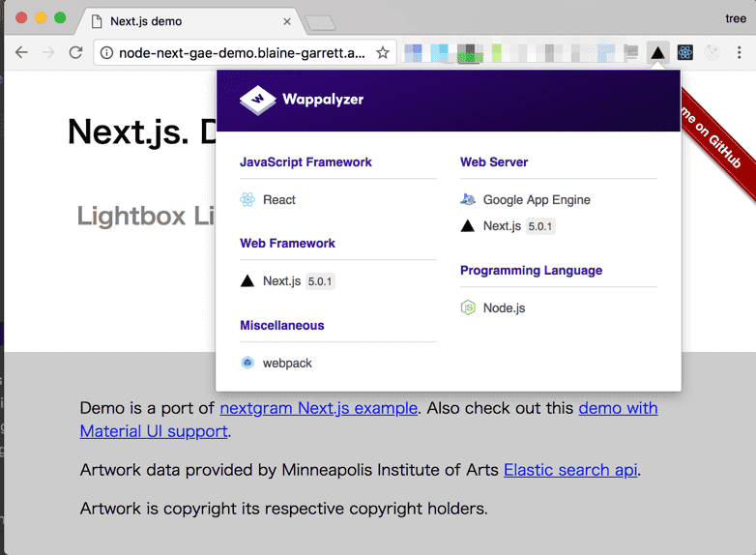Click Next.js triangle under Web Server

(468, 225)
